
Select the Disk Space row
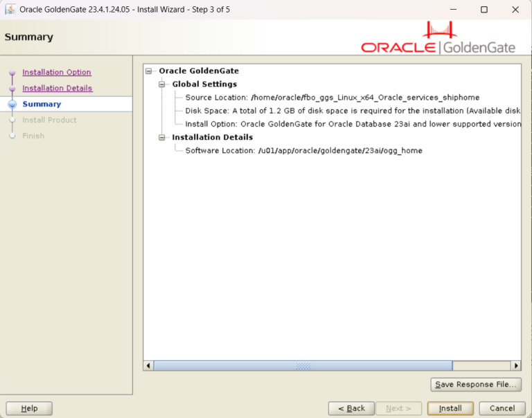[x=353, y=111]
